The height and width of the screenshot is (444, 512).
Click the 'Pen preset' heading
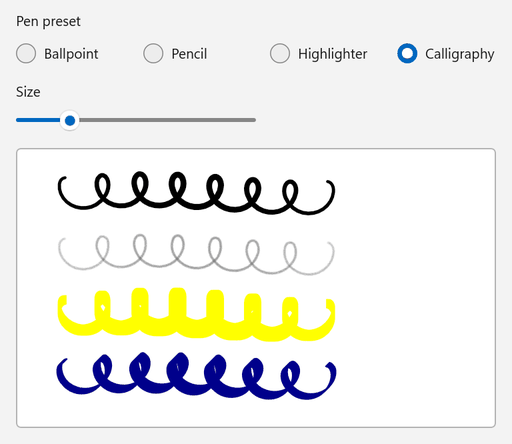pos(48,22)
